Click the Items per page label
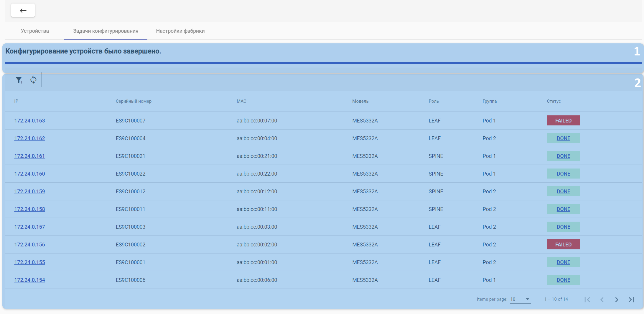This screenshot has width=644, height=314. (492, 299)
